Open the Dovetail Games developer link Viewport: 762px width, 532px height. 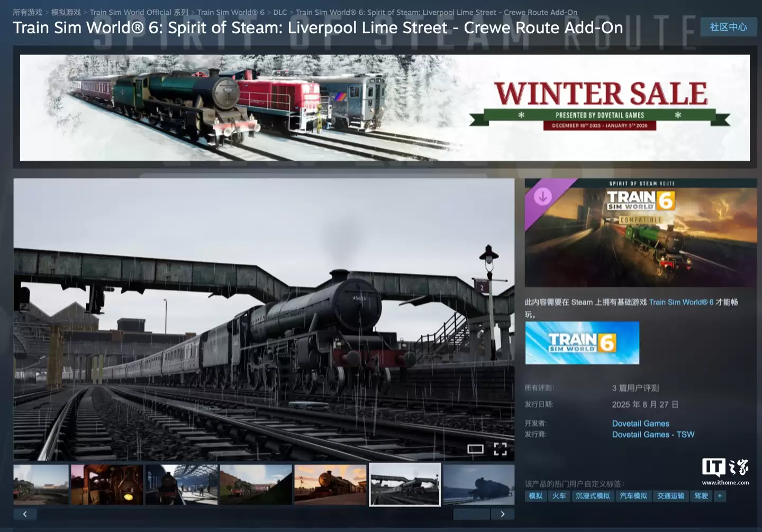640,424
